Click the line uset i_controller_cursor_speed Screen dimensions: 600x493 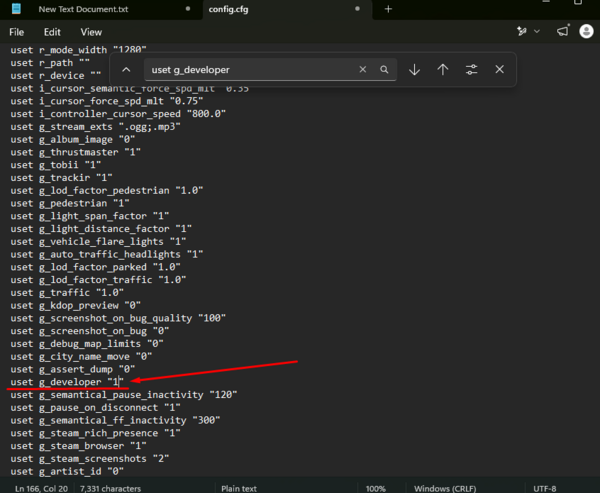[118, 114]
